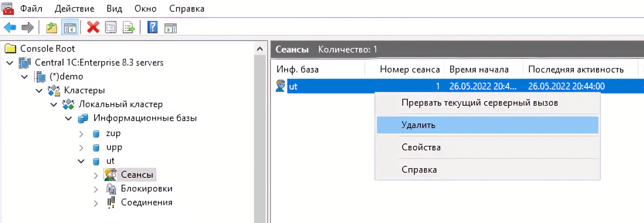Screen dimensions: 644x223
Task: Open the Вид menu
Action: [114, 8]
